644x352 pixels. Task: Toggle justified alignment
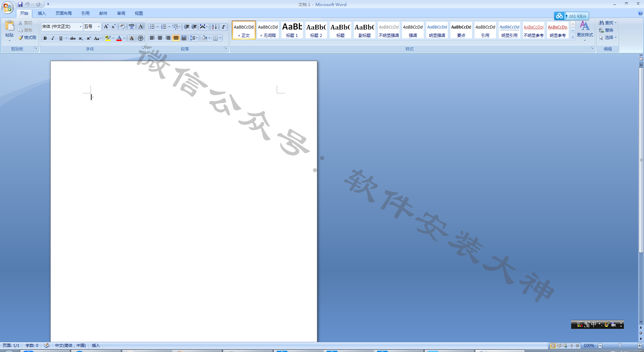[176, 38]
